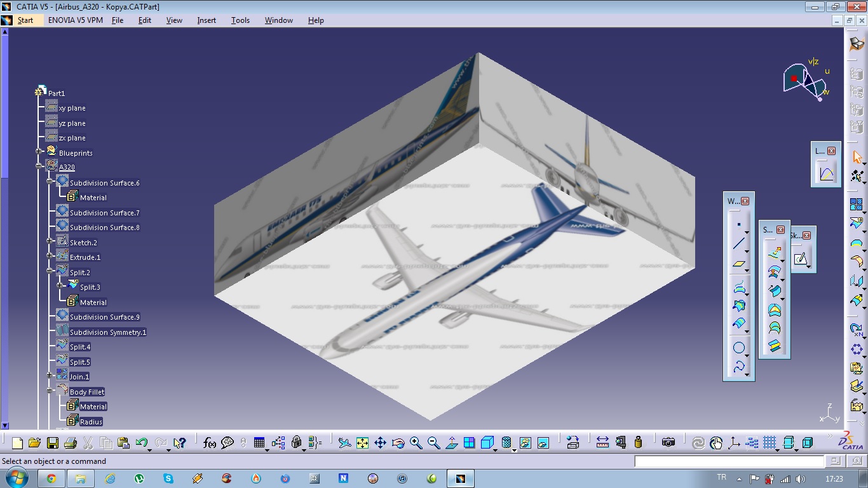Image resolution: width=868 pixels, height=488 pixels.
Task: Open Skype from the taskbar
Action: pyautogui.click(x=168, y=478)
